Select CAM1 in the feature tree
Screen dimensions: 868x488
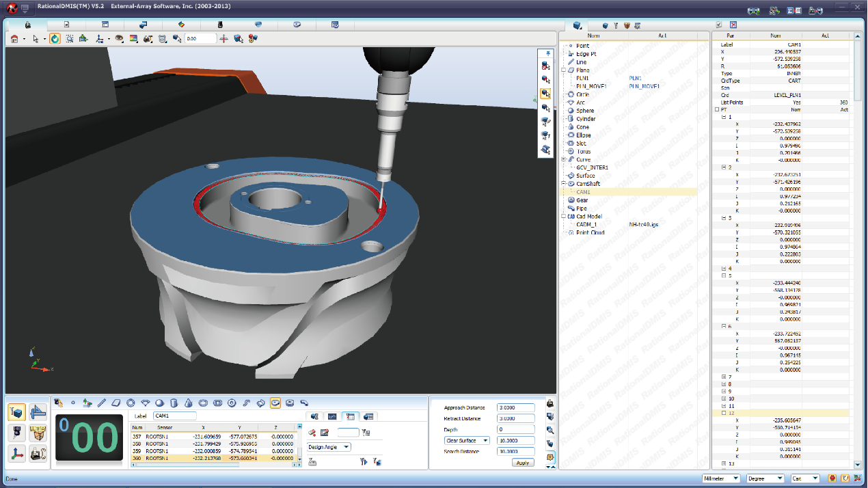tap(583, 192)
